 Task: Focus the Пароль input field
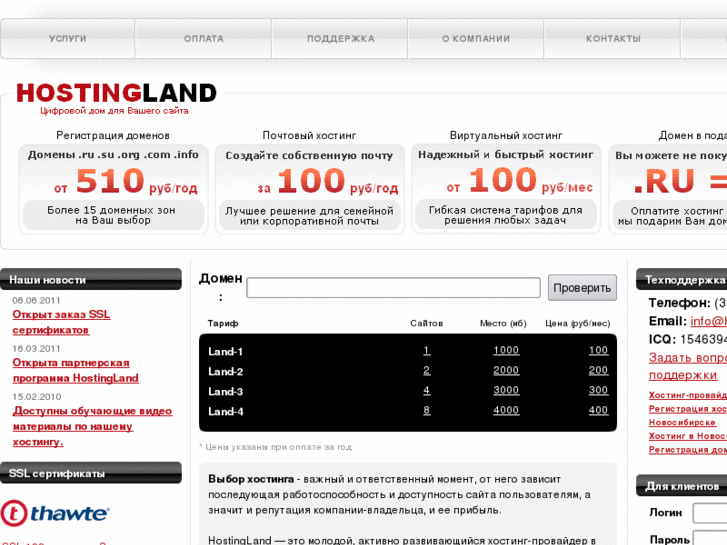tap(710, 538)
